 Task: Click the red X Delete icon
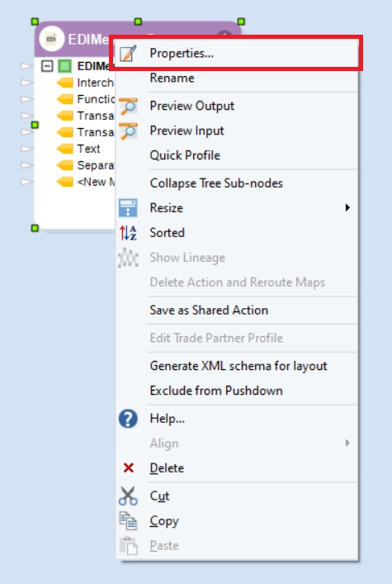[x=129, y=468]
